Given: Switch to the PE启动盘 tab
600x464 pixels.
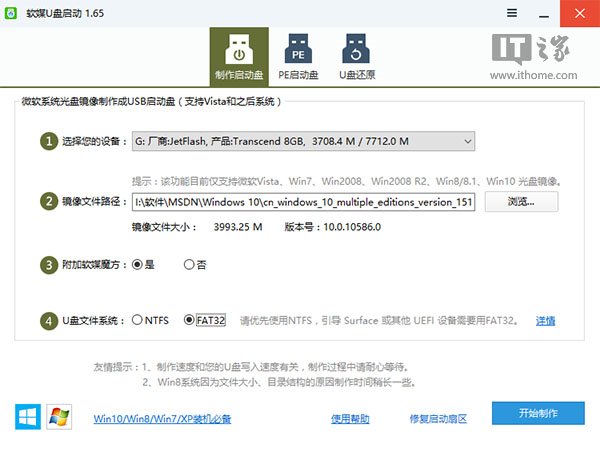Looking at the screenshot, I should (x=298, y=57).
